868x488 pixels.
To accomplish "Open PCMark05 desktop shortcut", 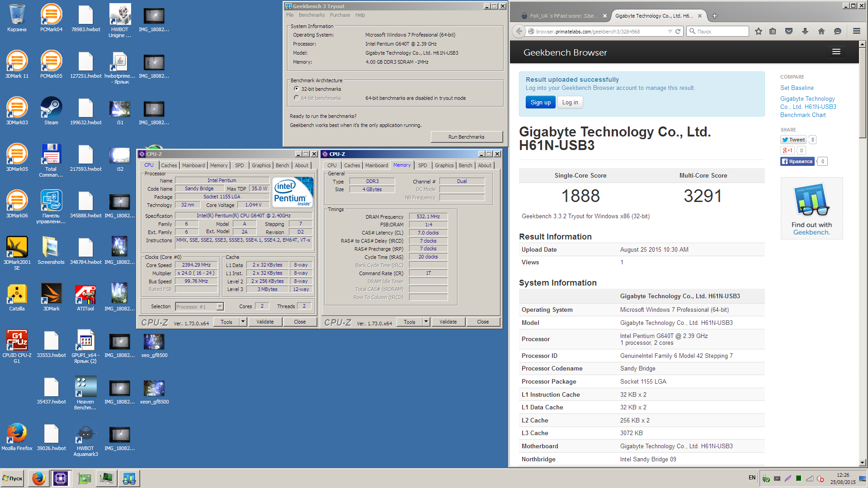I will tap(51, 65).
